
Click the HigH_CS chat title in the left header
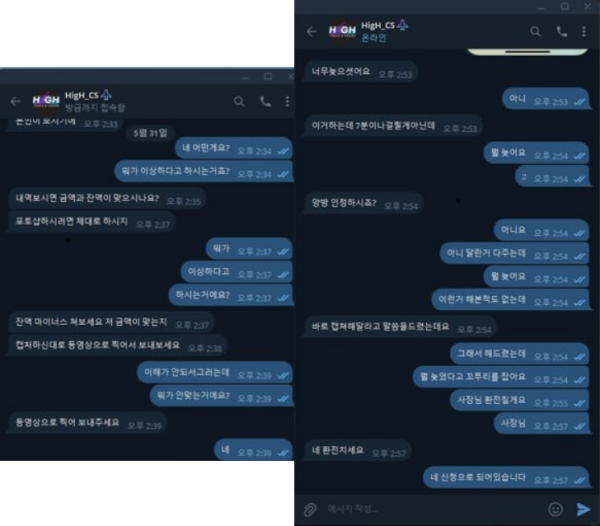(82, 95)
